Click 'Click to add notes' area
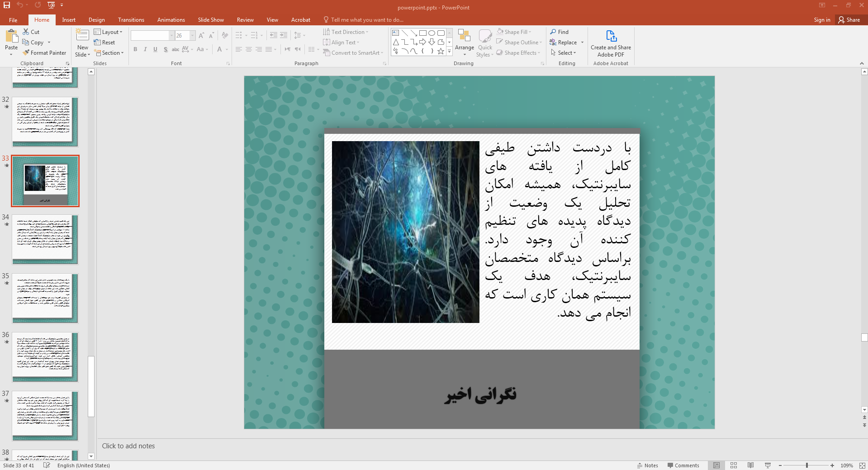Screen dimensions: 868x470 (128, 446)
